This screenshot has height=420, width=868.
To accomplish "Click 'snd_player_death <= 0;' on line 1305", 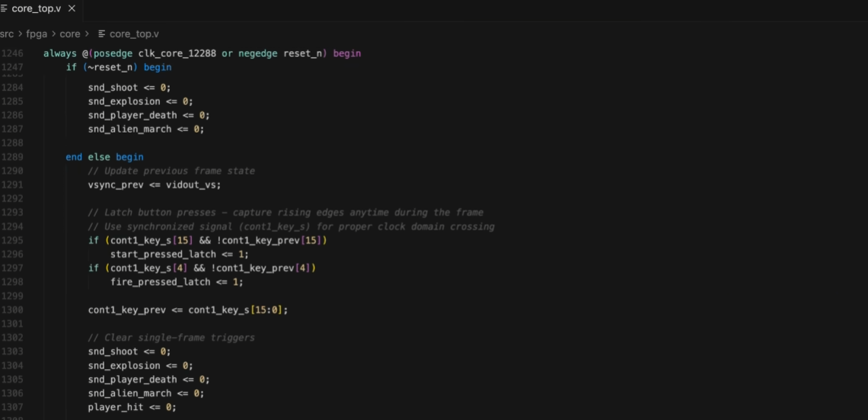I will [x=149, y=380].
